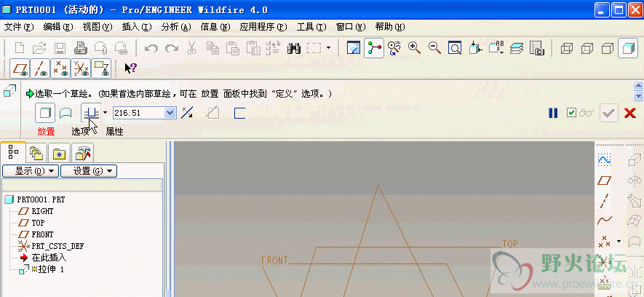Click the Cut scissors icon
Screen dimensions: 644x297
point(191,49)
